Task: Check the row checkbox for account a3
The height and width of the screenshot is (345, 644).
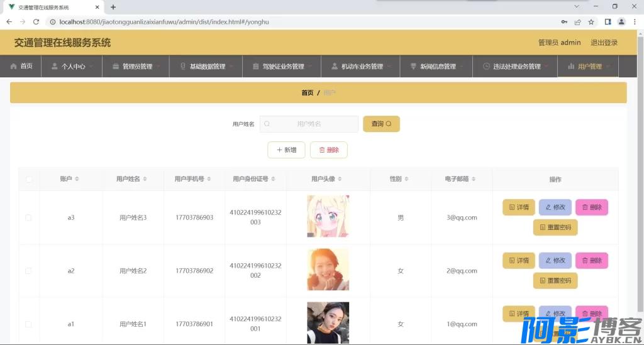Action: (x=28, y=217)
